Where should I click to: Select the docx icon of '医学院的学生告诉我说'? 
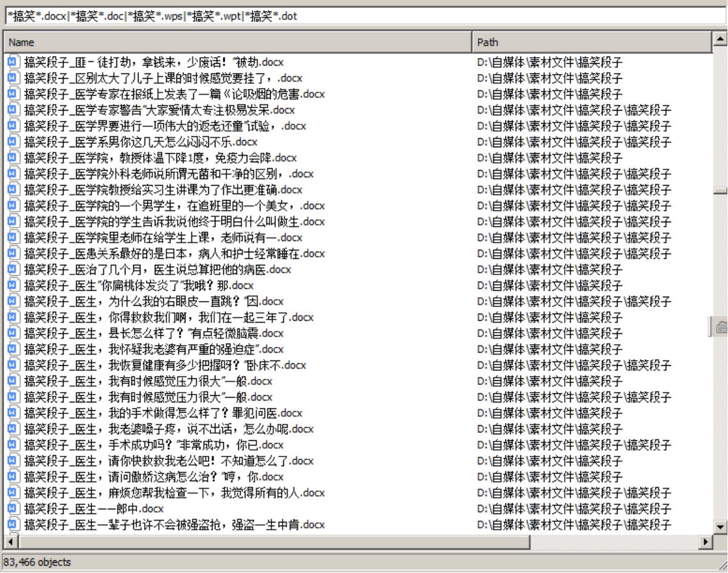[x=13, y=222]
